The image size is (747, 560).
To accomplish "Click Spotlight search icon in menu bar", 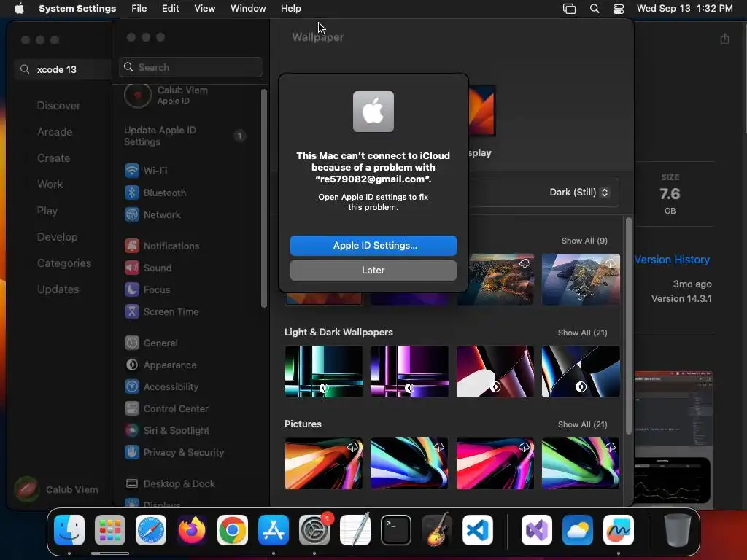I will click(x=595, y=9).
